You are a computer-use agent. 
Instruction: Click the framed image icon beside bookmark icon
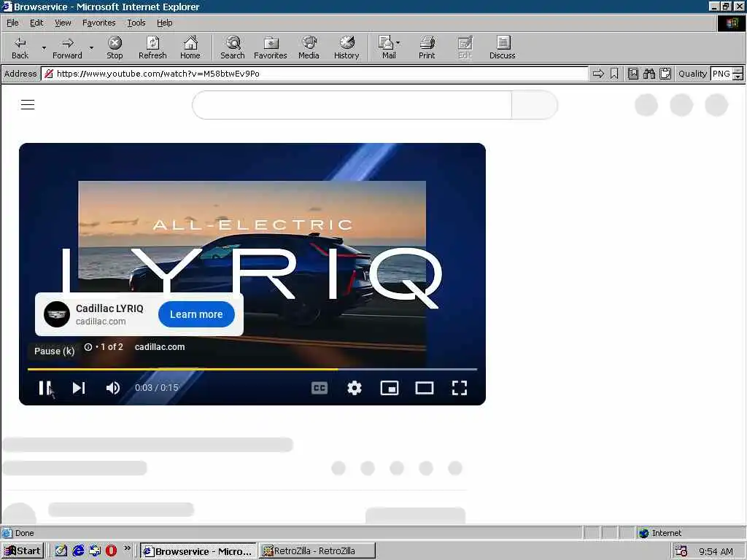[632, 74]
